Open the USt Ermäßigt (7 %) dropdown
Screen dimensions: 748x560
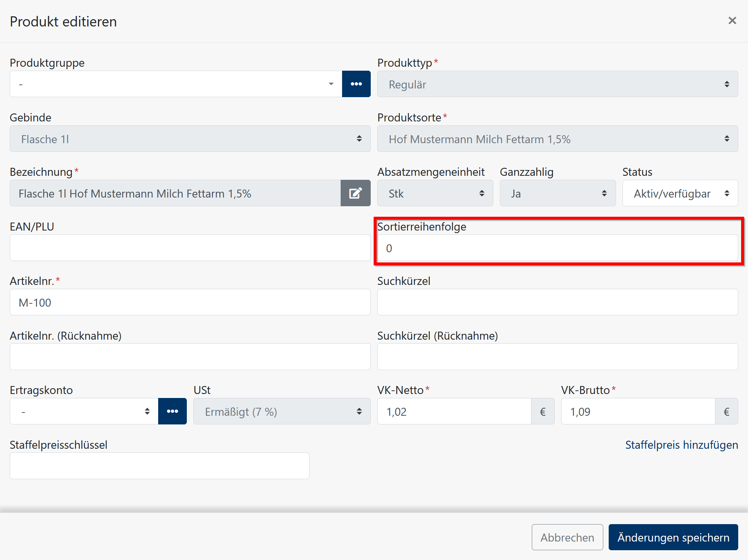tap(282, 411)
